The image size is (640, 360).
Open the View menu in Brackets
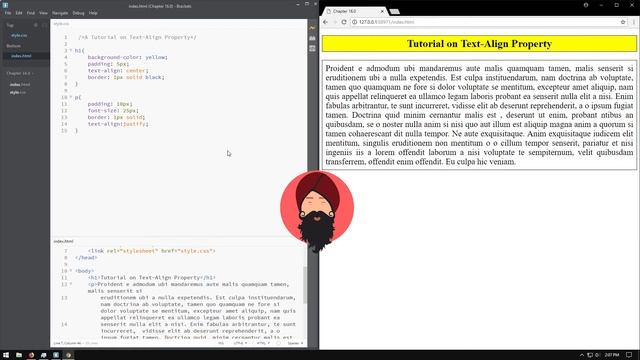[x=43, y=13]
